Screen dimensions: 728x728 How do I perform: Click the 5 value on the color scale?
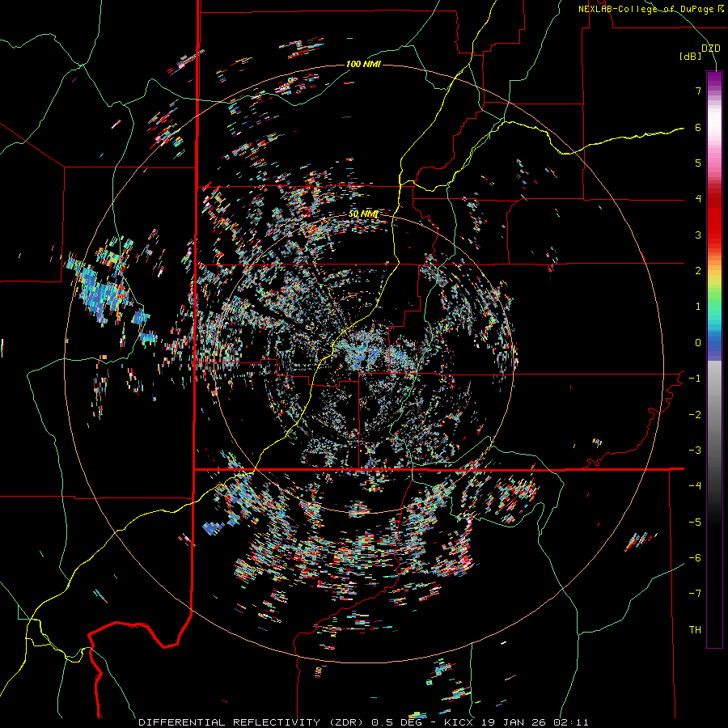pyautogui.click(x=698, y=163)
